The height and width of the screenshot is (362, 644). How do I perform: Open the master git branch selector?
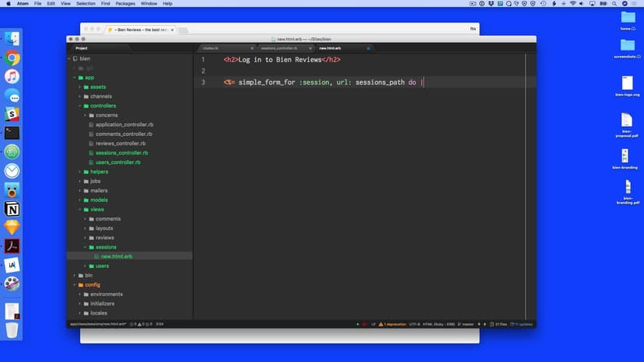467,324
